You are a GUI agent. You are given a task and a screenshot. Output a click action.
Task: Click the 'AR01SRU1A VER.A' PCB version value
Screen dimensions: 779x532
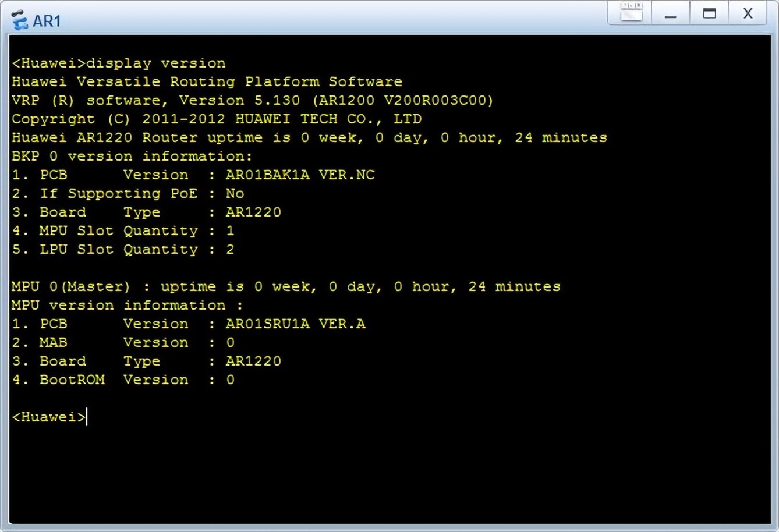pos(295,324)
